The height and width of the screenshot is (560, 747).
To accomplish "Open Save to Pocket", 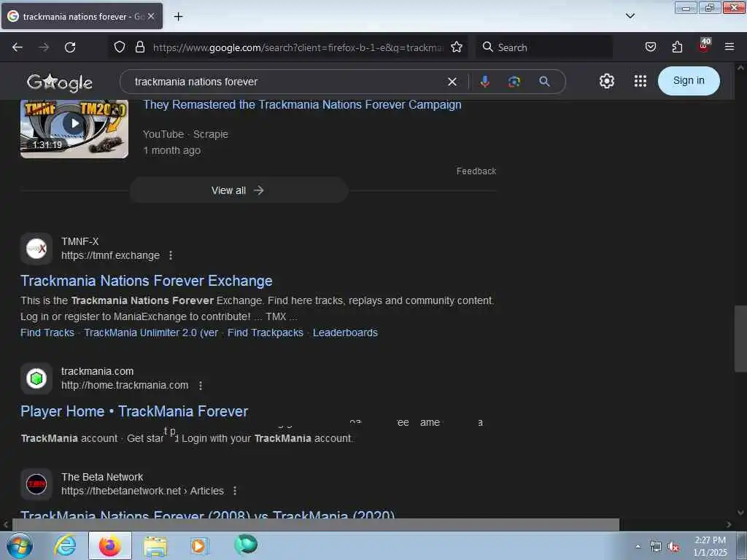I will 650,47.
